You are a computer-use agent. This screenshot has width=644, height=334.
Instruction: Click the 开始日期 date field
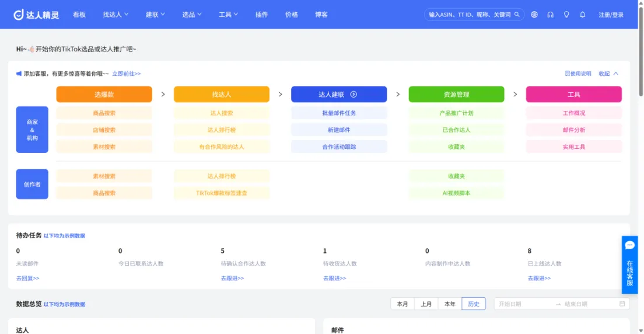[524, 304]
